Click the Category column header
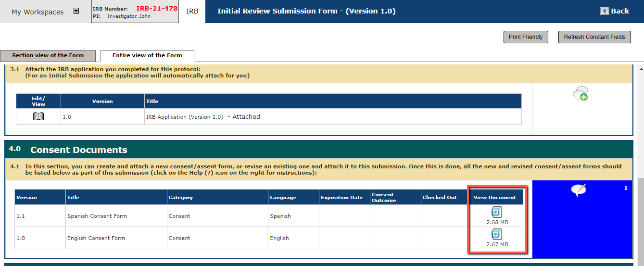This screenshot has height=266, width=644. tap(217, 197)
